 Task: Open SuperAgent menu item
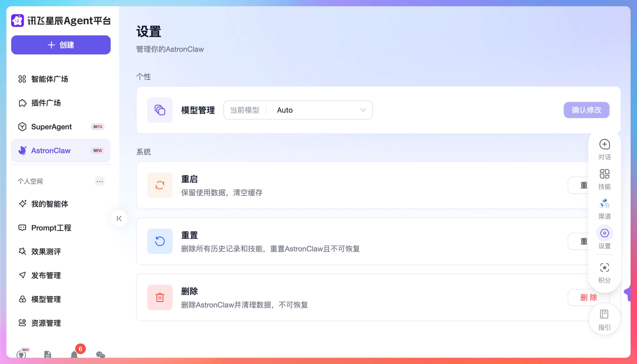[x=51, y=127]
